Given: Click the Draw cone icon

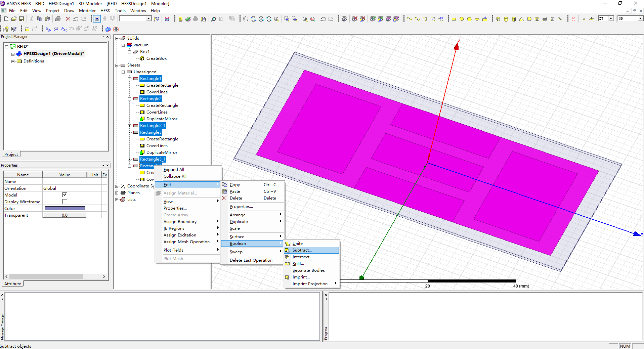Looking at the screenshot, I should [x=521, y=19].
